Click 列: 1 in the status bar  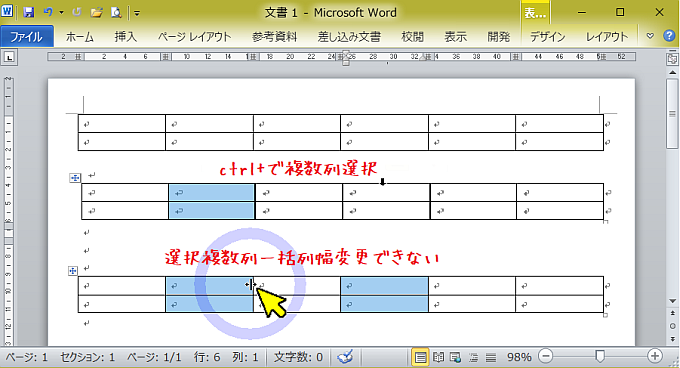(x=245, y=357)
